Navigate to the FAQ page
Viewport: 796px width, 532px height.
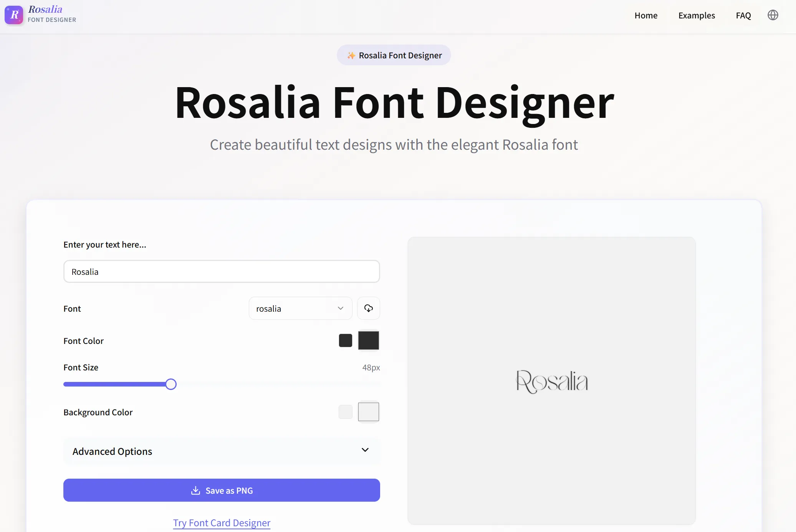[743, 15]
